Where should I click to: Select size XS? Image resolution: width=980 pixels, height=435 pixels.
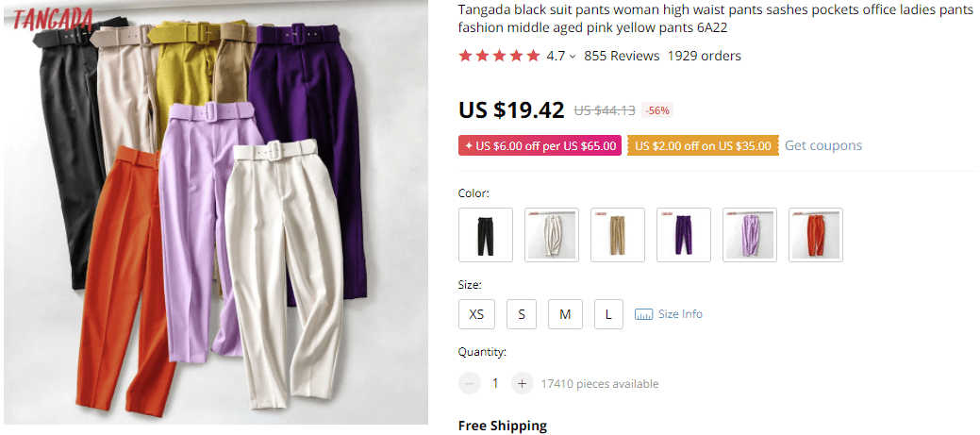477,314
